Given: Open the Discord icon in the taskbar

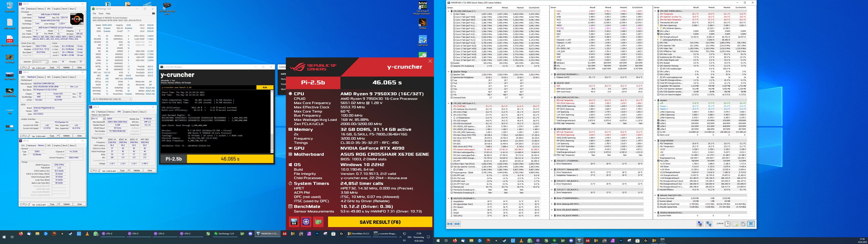Looking at the screenshot, I should 250,233.
